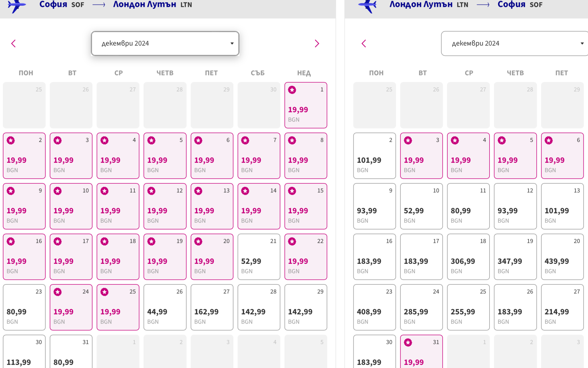Screen dimensions: 588x368
Task: Choose return December 20 for 439,99 BGN
Action: pos(562,257)
